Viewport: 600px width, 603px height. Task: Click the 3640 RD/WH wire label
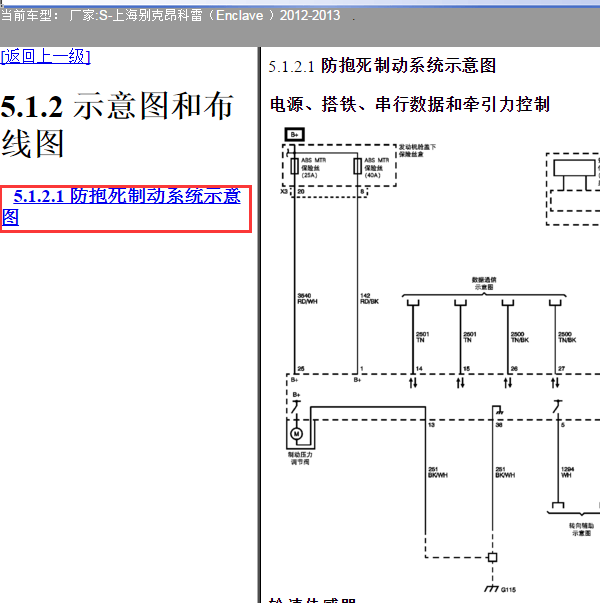[307, 299]
